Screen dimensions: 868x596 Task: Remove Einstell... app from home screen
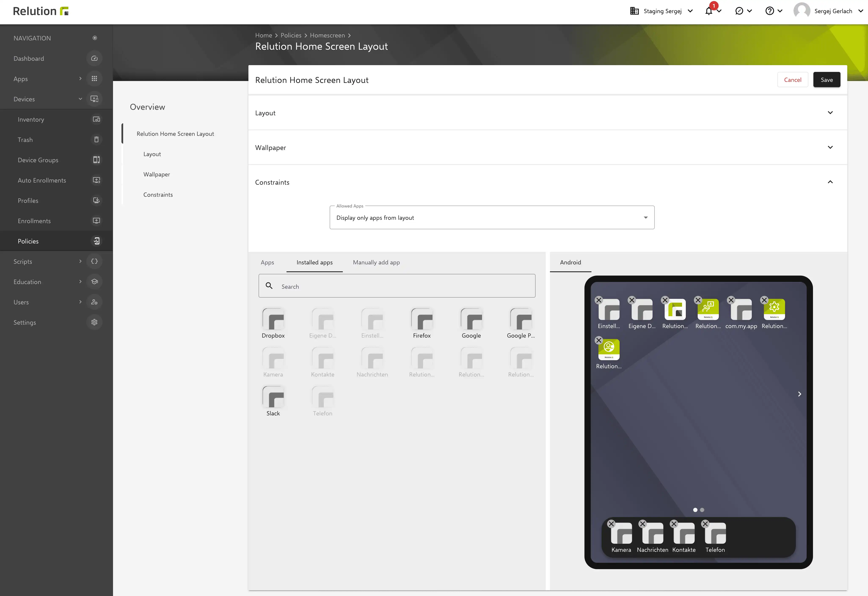coord(599,300)
